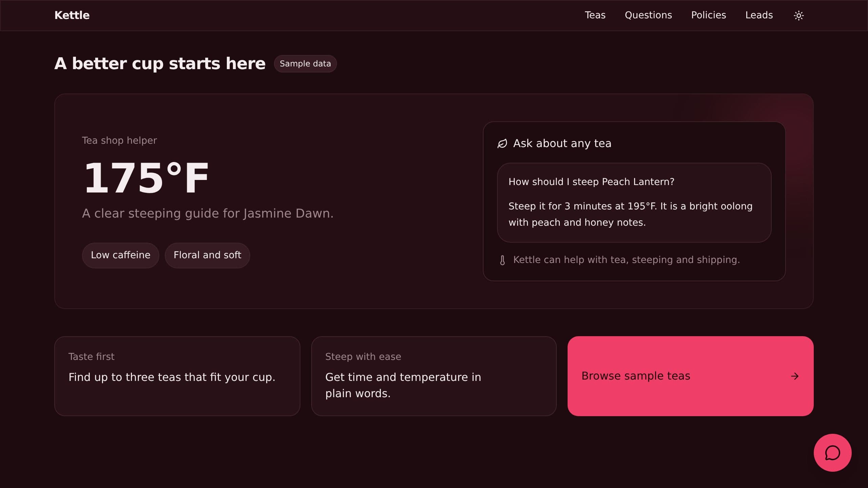Click the A better cup starts here heading
The width and height of the screenshot is (868, 488).
pyautogui.click(x=160, y=64)
